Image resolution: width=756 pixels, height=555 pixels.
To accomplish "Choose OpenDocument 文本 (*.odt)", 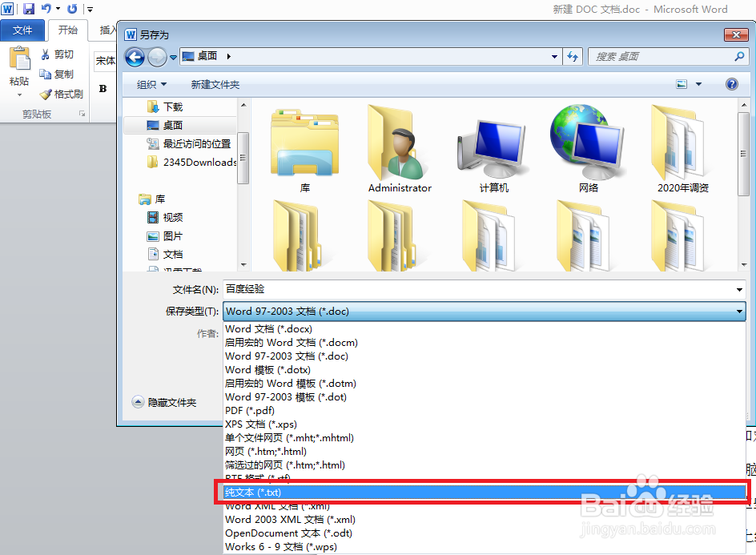I will [x=484, y=533].
